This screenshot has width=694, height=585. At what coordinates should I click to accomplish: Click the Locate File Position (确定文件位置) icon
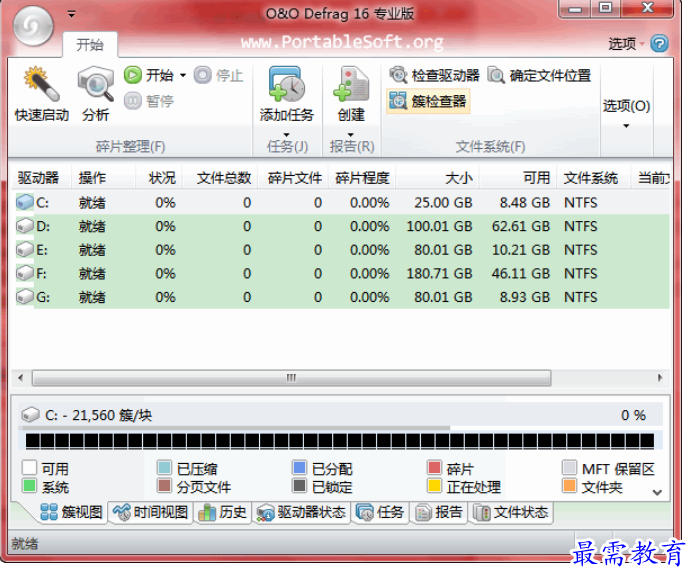pyautogui.click(x=496, y=75)
